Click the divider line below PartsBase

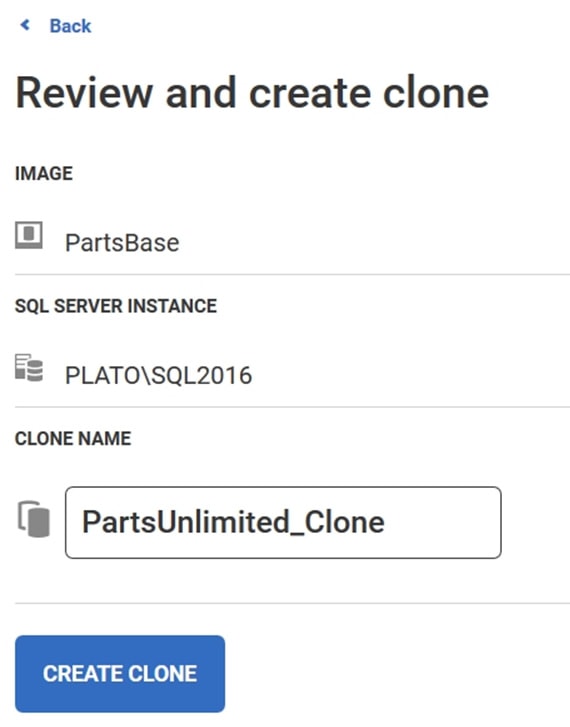click(x=292, y=274)
